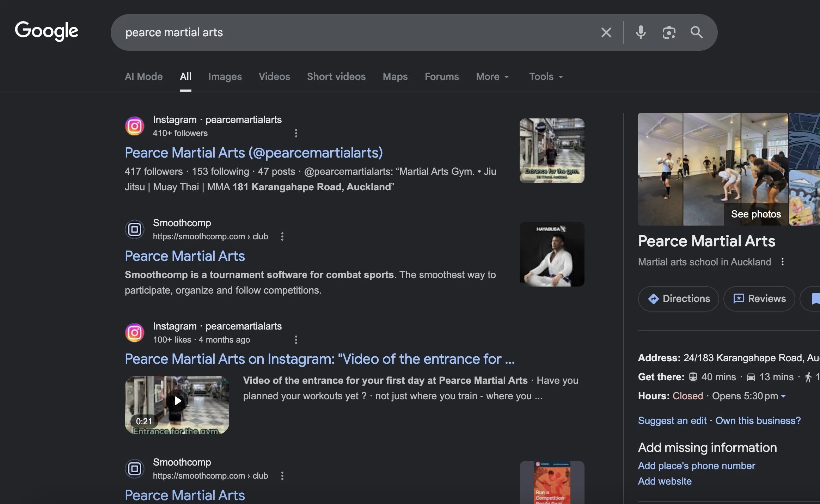Open Search by image camera icon

tap(669, 32)
